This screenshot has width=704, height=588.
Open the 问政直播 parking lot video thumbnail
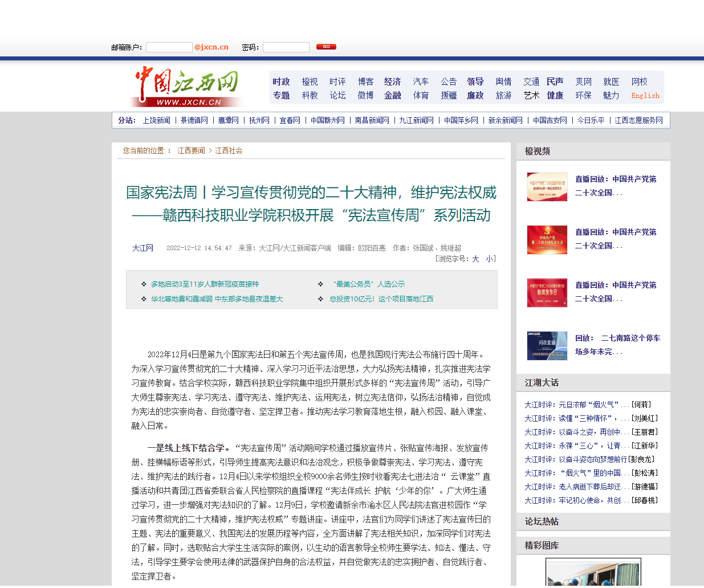click(x=547, y=346)
